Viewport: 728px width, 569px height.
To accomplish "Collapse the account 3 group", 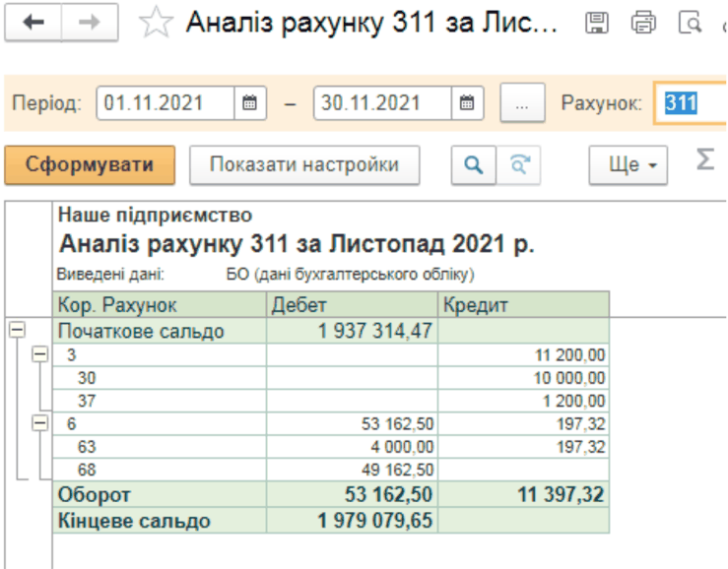I will click(39, 354).
